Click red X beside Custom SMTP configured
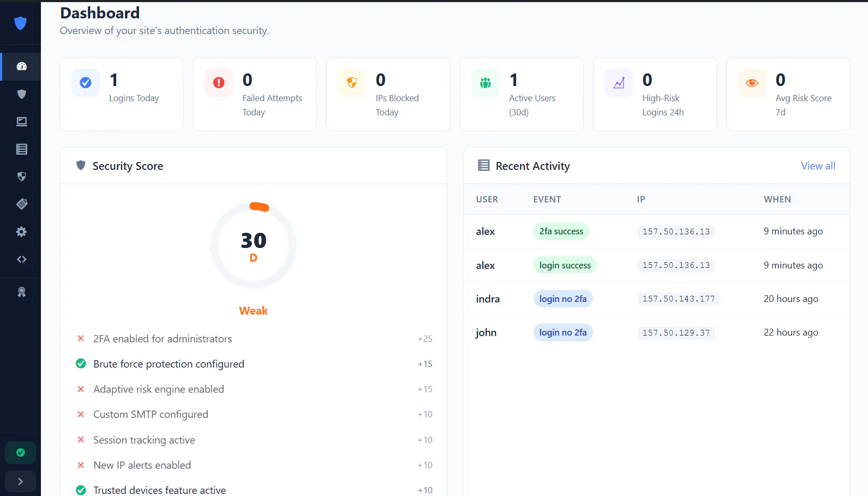This screenshot has width=868, height=496. 81,414
